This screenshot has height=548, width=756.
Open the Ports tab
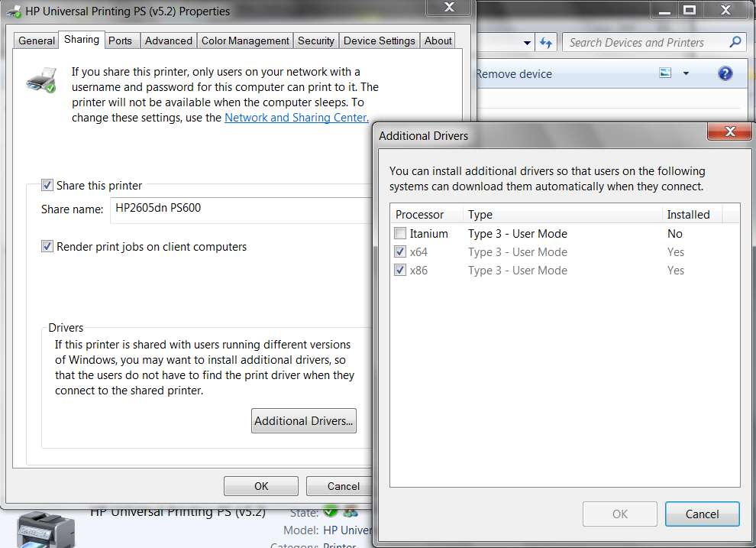coord(120,41)
